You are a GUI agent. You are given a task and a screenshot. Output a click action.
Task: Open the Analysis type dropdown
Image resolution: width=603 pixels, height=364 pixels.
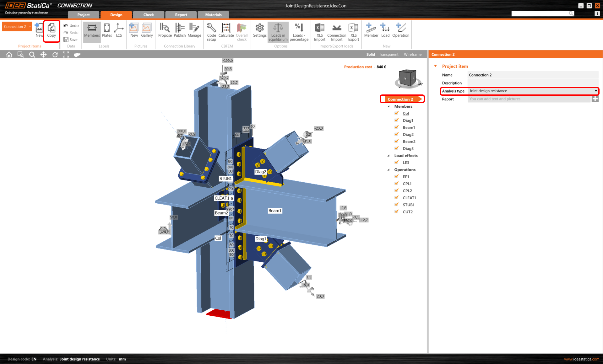coord(595,91)
